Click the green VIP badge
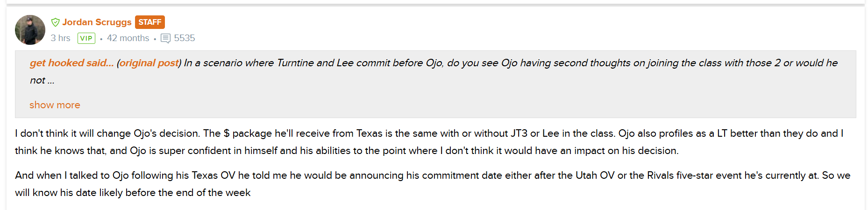 [x=86, y=38]
